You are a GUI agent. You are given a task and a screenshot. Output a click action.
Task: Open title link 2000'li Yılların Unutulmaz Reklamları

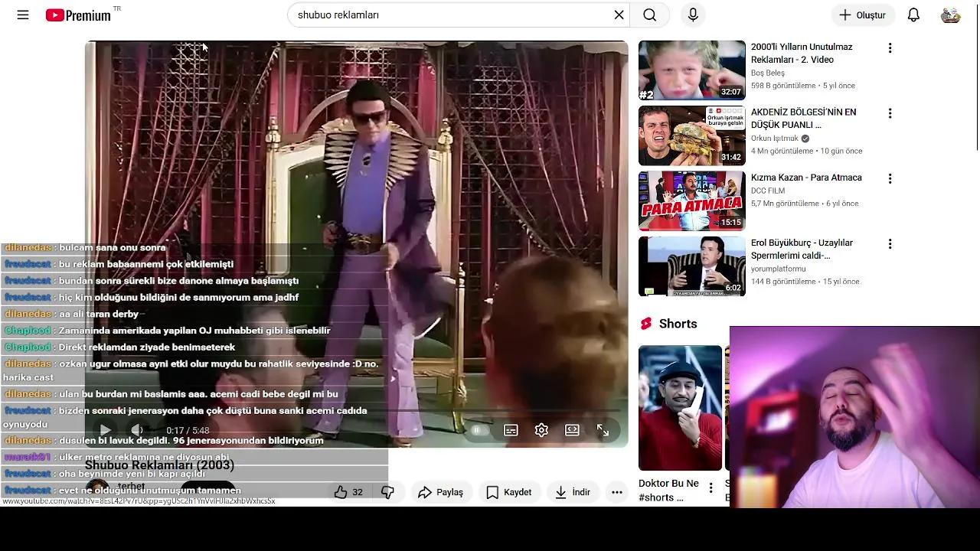coord(802,53)
